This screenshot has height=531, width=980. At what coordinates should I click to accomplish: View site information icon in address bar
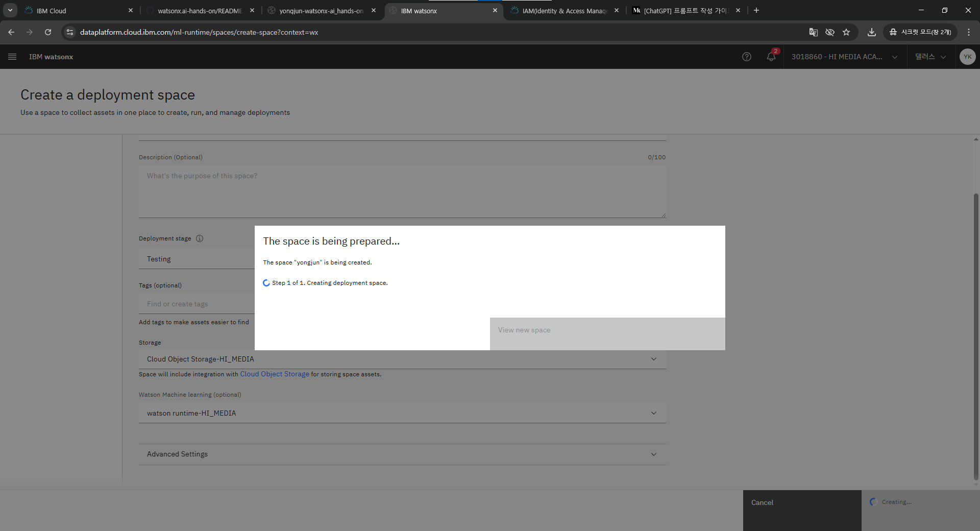70,32
